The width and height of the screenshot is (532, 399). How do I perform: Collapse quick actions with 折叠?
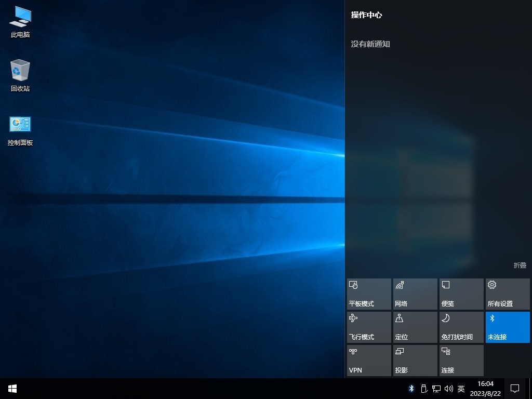click(x=520, y=265)
